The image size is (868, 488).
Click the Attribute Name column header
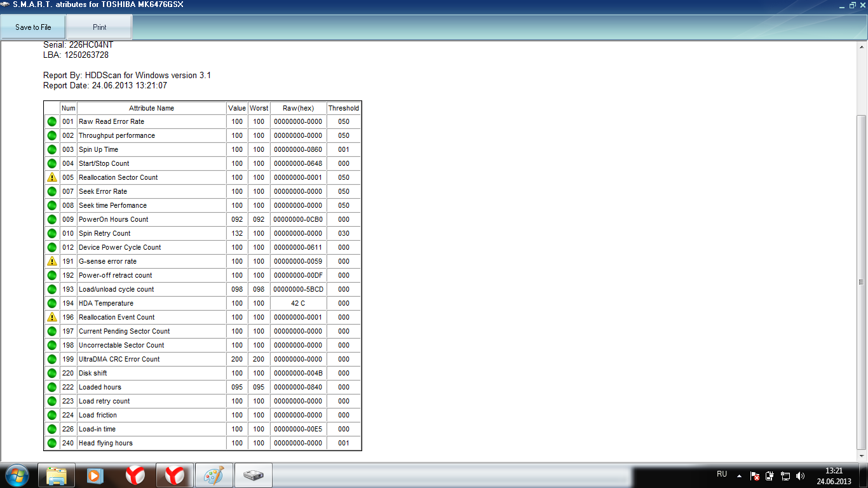[x=151, y=108]
